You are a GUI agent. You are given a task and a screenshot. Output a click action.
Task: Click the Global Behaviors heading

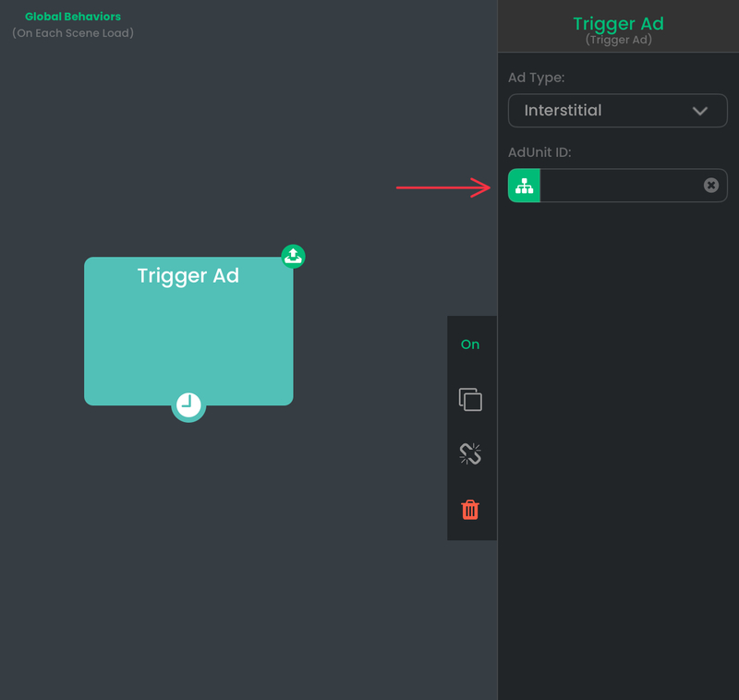pyautogui.click(x=73, y=17)
